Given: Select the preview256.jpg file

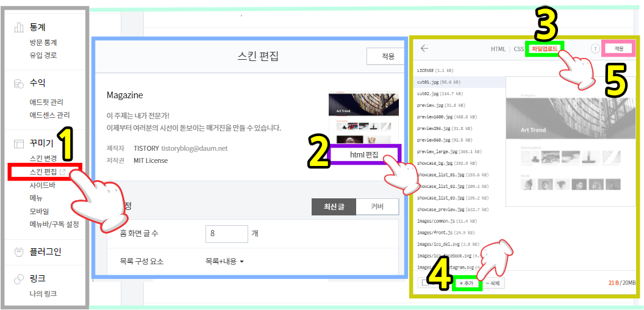Looking at the screenshot, I should tap(445, 128).
